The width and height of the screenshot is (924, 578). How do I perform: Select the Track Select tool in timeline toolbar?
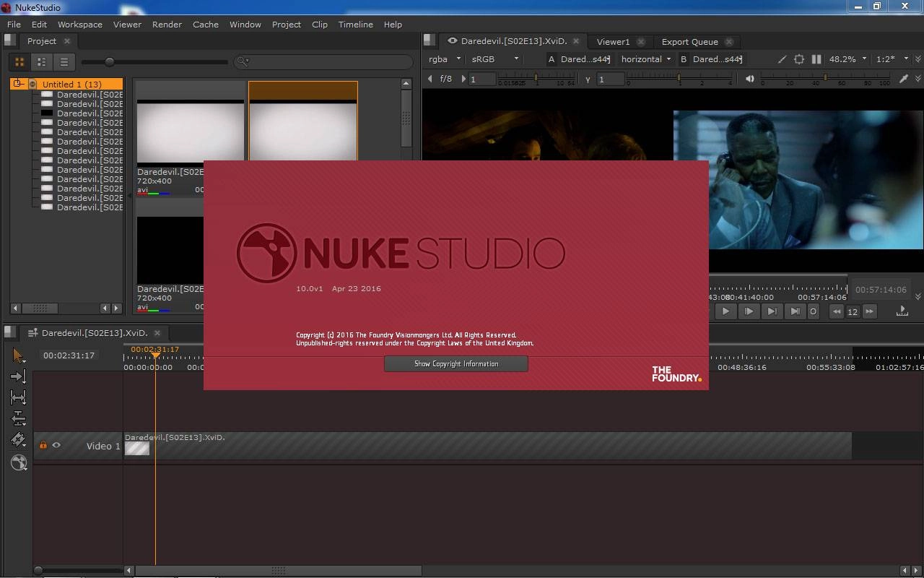point(18,376)
